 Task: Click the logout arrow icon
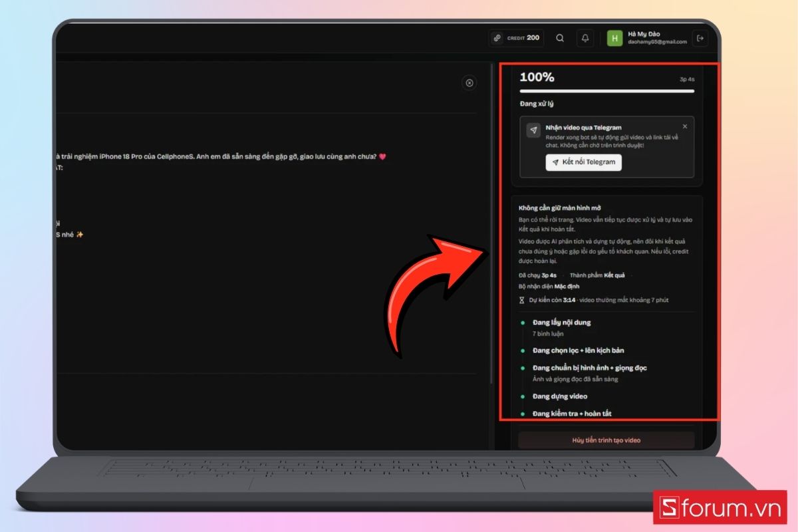pyautogui.click(x=700, y=39)
